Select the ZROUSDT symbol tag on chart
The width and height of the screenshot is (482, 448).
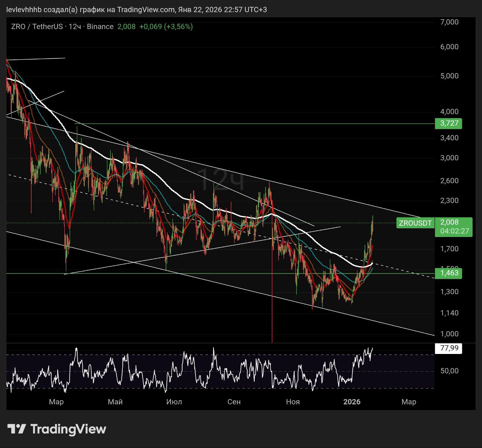[x=415, y=223]
